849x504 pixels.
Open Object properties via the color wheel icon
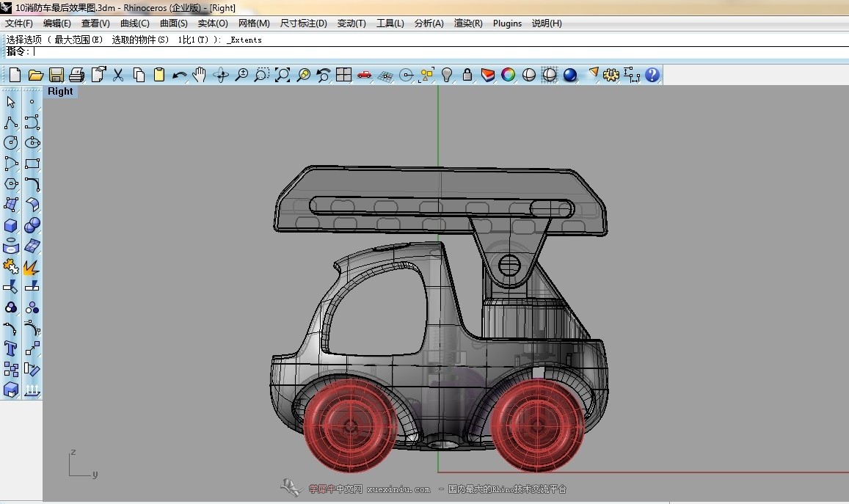(x=508, y=75)
